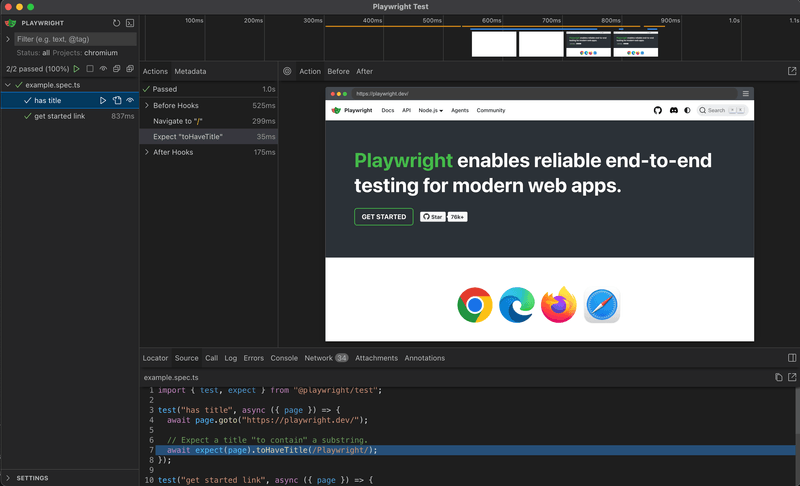This screenshot has width=800, height=486.
Task: Switch to the Metadata tab
Action: tap(190, 71)
